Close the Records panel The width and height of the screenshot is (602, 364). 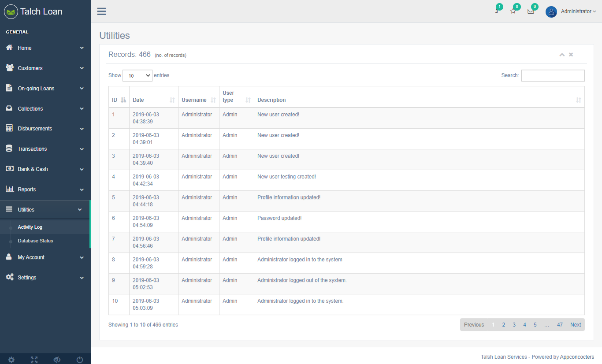571,55
